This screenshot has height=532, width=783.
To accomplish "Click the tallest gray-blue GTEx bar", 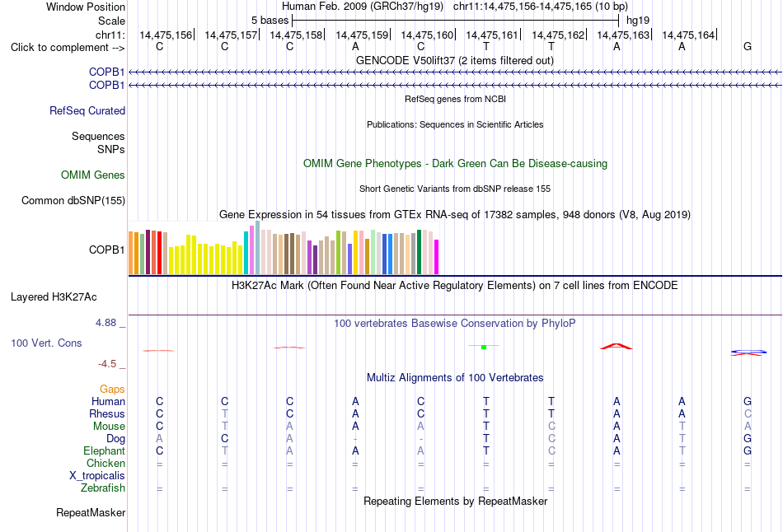I will click(258, 248).
